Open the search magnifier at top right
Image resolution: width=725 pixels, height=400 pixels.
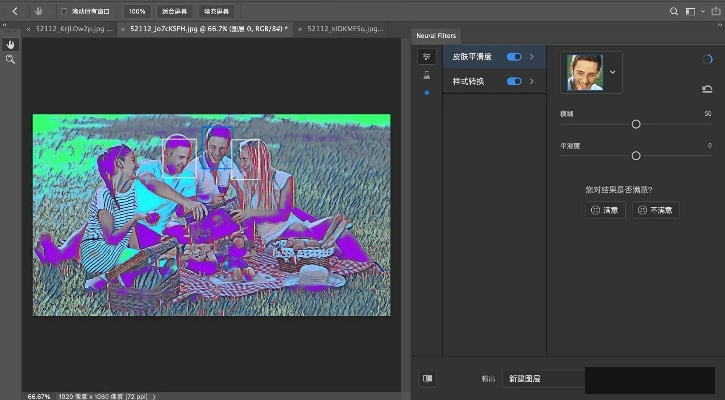(x=674, y=11)
